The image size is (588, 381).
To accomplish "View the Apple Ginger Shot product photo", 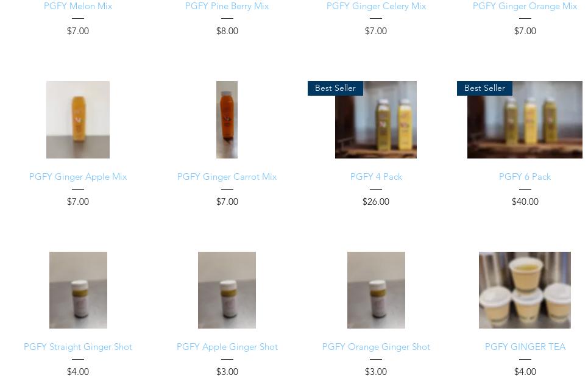I will [227, 290].
